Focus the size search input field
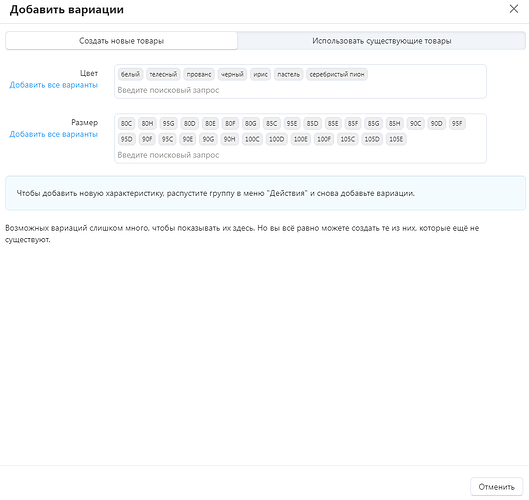Viewport: 529px width, 500px height. click(300, 155)
